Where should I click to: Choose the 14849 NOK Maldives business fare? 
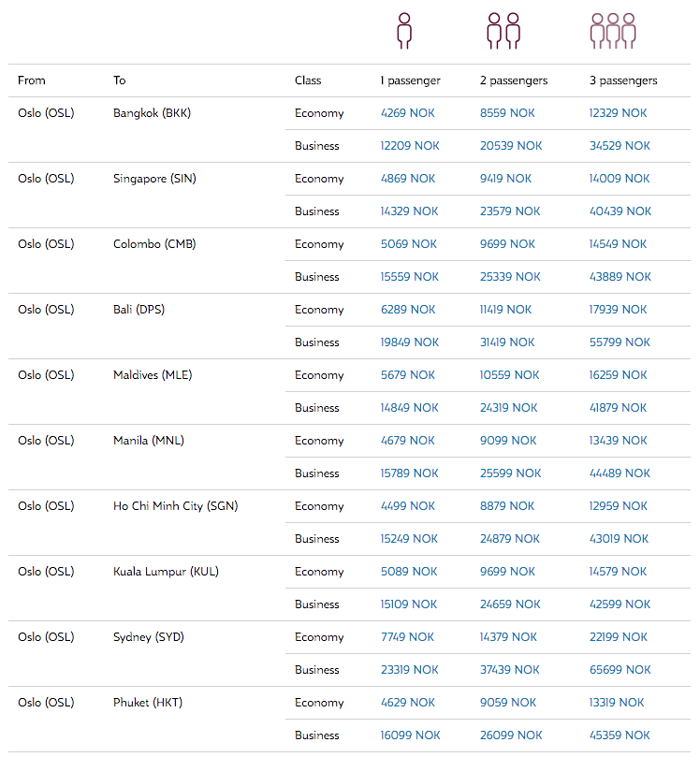(409, 408)
